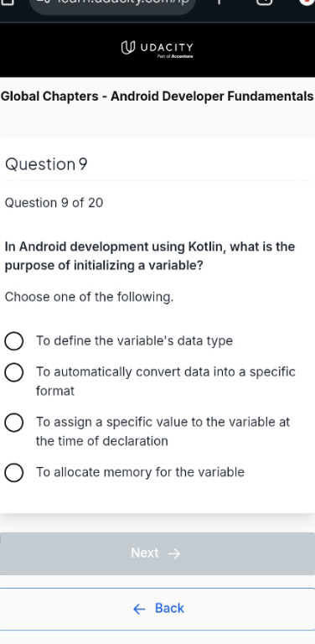
Task: Open the browser tab switcher icon
Action: (x=265, y=3)
